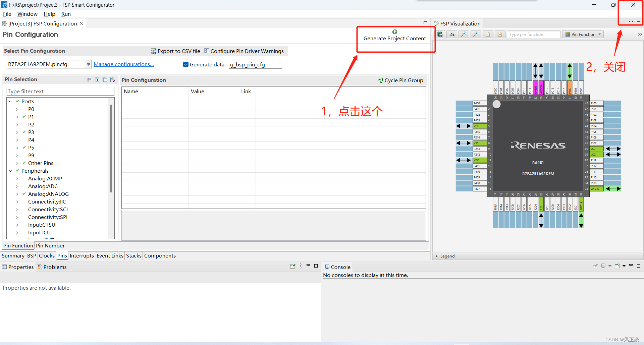Open Properties view menu (three dots)
644x345 pixels.
[x=301, y=266]
